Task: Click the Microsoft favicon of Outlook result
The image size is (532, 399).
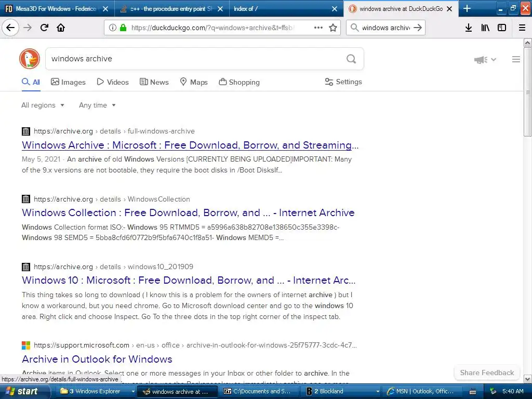Action: tap(26, 345)
